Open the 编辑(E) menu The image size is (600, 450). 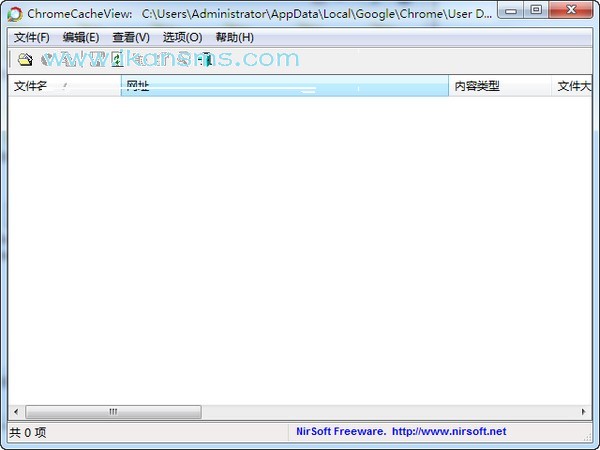point(81,38)
